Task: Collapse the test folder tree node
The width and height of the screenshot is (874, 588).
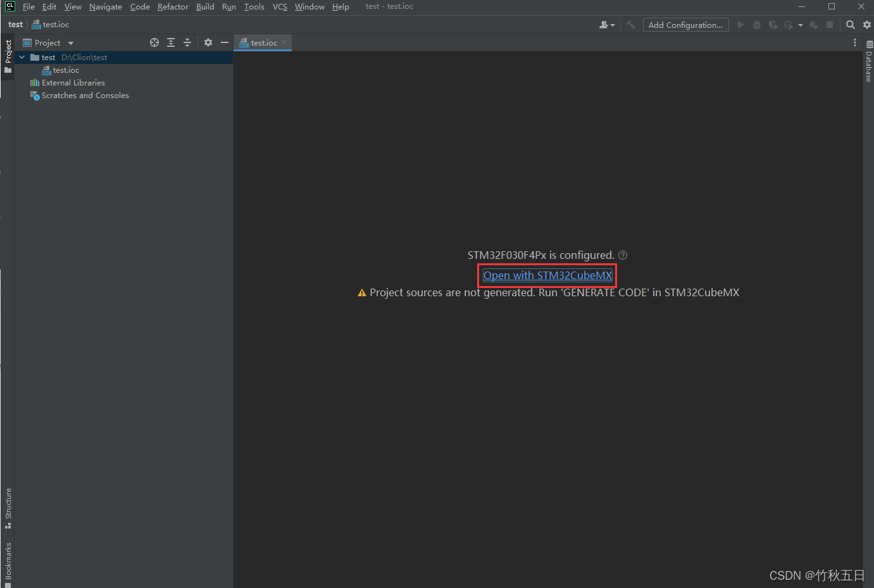Action: (x=22, y=57)
